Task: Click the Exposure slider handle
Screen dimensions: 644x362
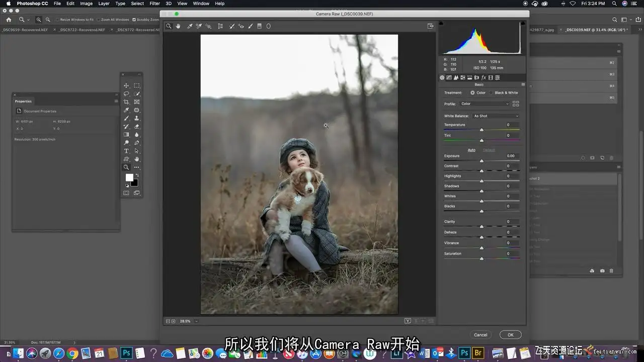Action: (481, 161)
